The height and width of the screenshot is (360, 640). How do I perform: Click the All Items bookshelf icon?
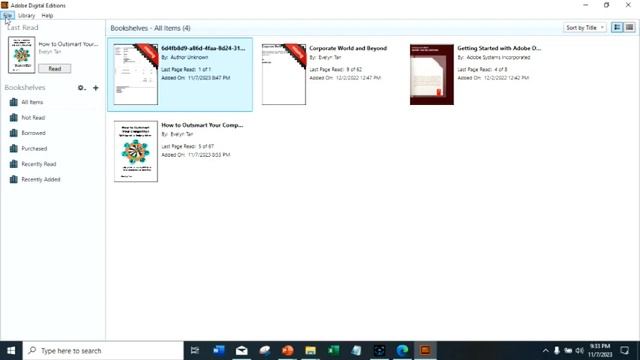13,102
